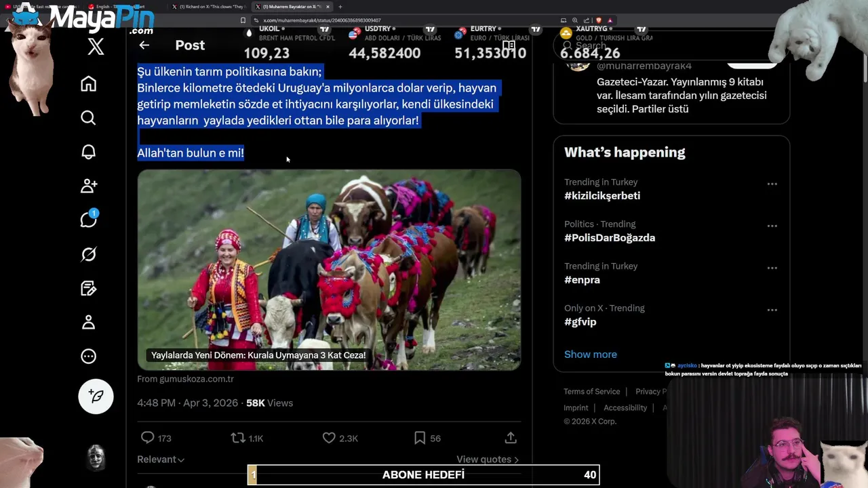Open the Follow people icon in sidebar
This screenshot has height=488, width=868.
point(88,186)
